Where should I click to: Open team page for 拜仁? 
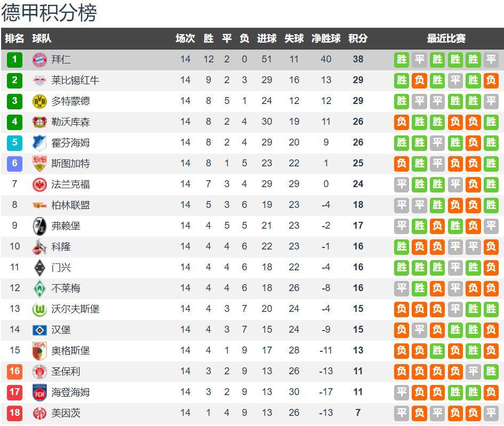pyautogui.click(x=61, y=59)
